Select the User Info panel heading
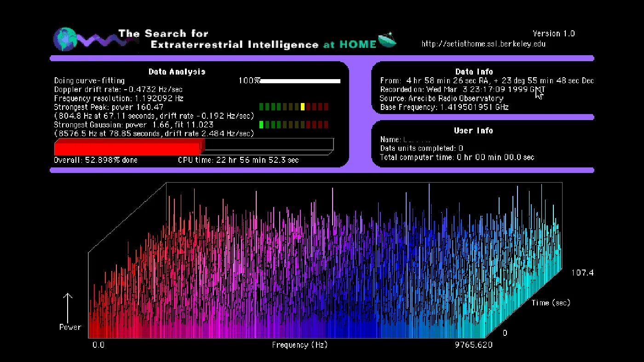Screen dimensions: 644x362 click(x=473, y=131)
